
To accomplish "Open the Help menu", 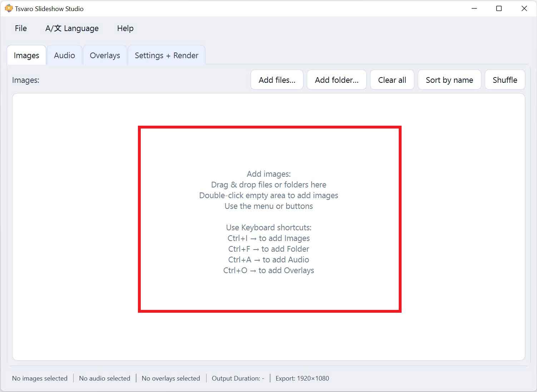I will (125, 29).
